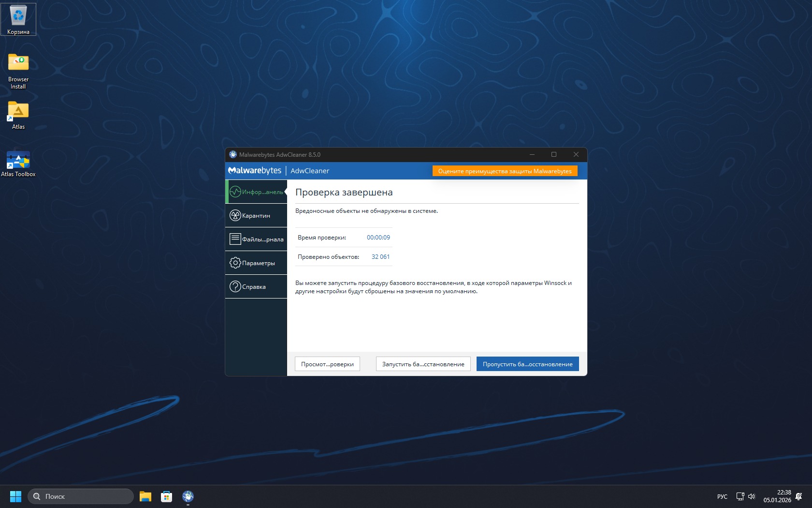This screenshot has height=508, width=812.
Task: Click the orange Malwarebytes protection promo button
Action: point(505,171)
